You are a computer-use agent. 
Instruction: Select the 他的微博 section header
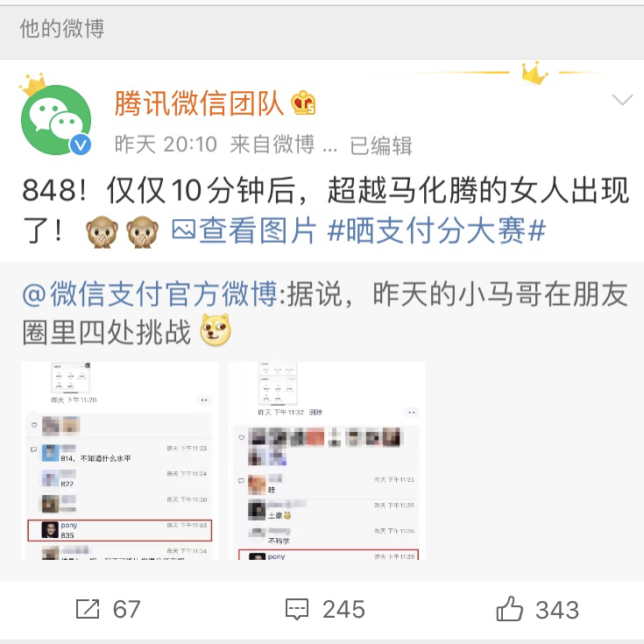[x=62, y=29]
